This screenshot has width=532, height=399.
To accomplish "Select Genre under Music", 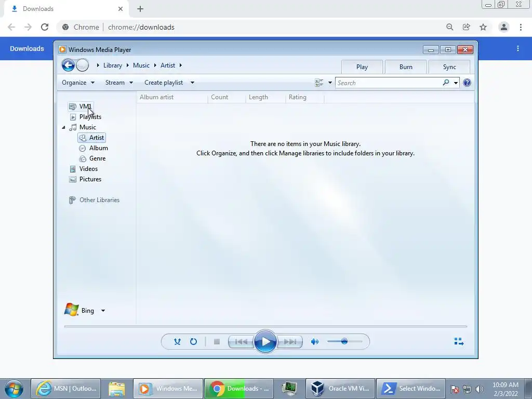I will tap(92, 158).
